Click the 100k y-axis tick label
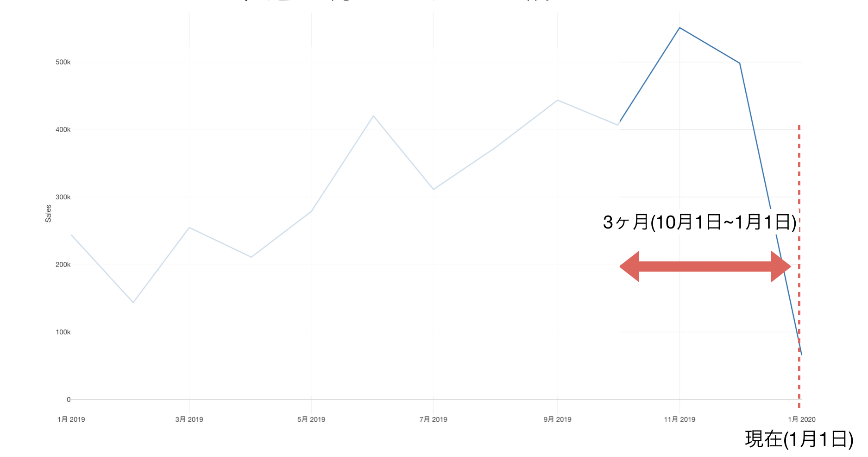This screenshot has width=868, height=457. click(63, 332)
